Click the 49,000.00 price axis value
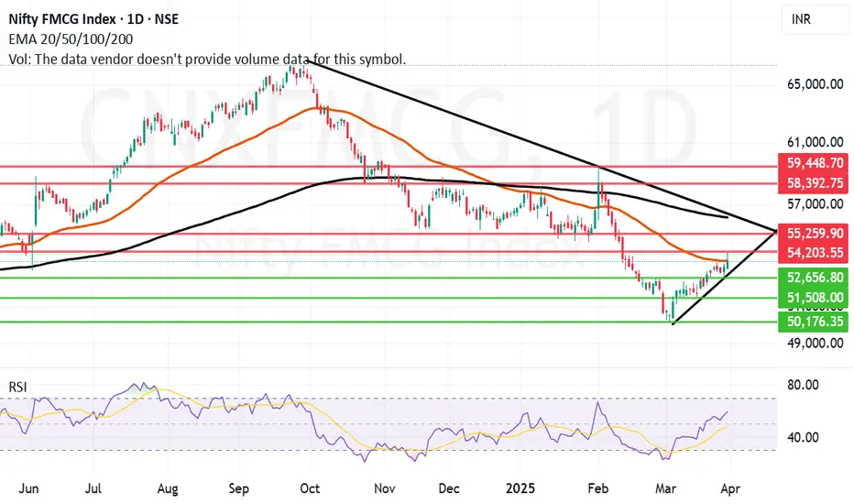This screenshot has width=854, height=504. 815,344
